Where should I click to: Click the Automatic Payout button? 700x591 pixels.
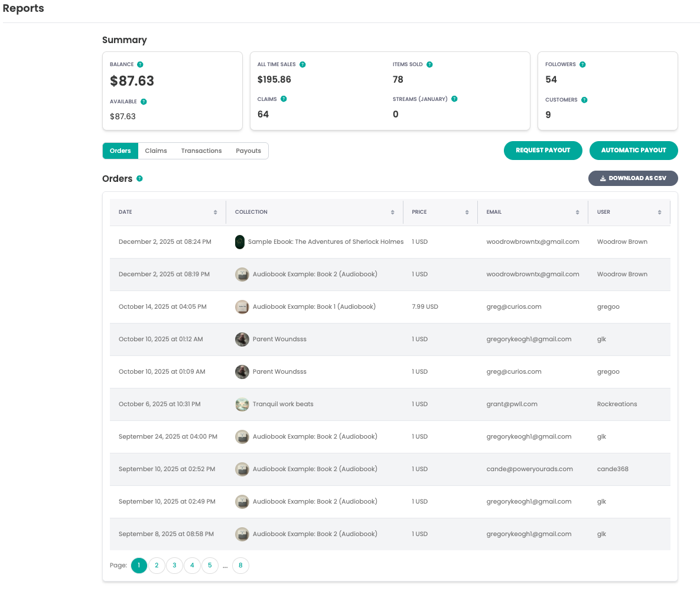coord(633,151)
